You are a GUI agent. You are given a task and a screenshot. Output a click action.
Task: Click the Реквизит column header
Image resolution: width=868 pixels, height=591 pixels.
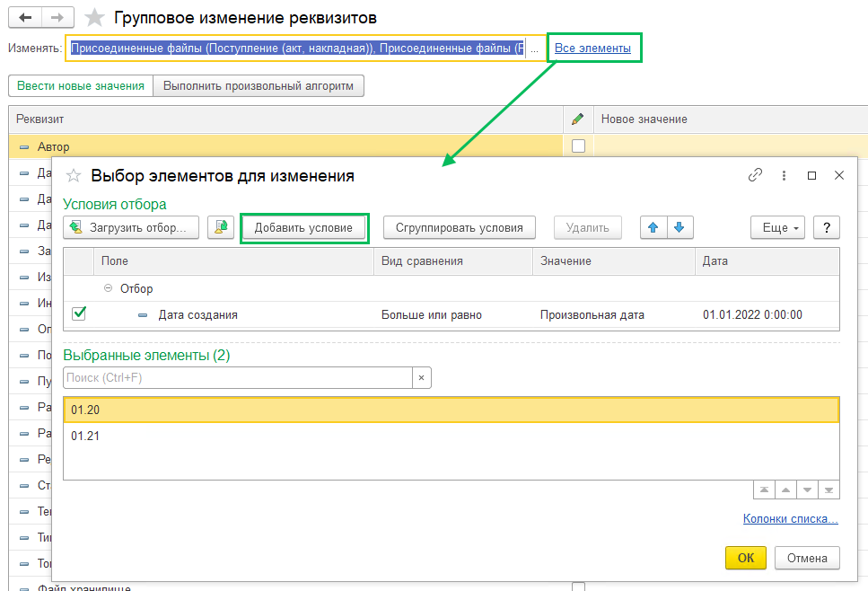pyautogui.click(x=285, y=119)
